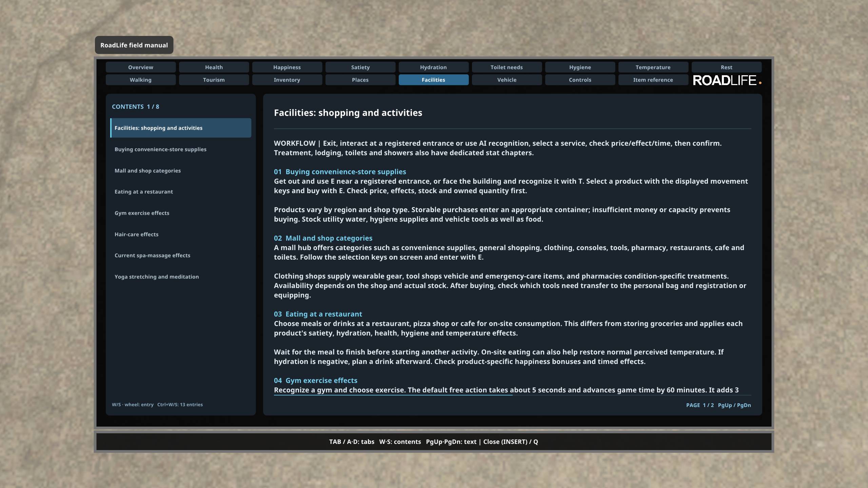Click heading '02 Mall and shop categories'

[323, 238]
